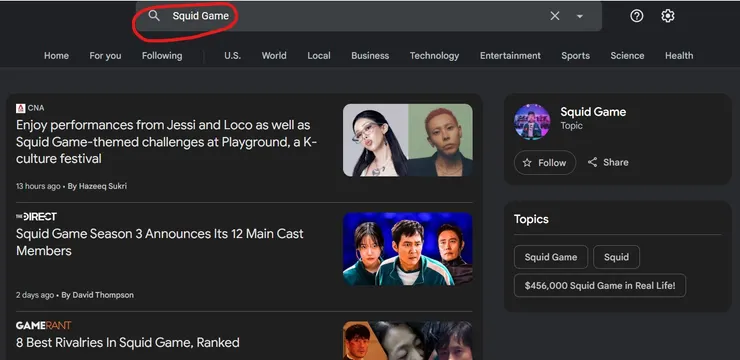Click the Squid Game topic avatar
The image size is (740, 360).
coord(532,122)
